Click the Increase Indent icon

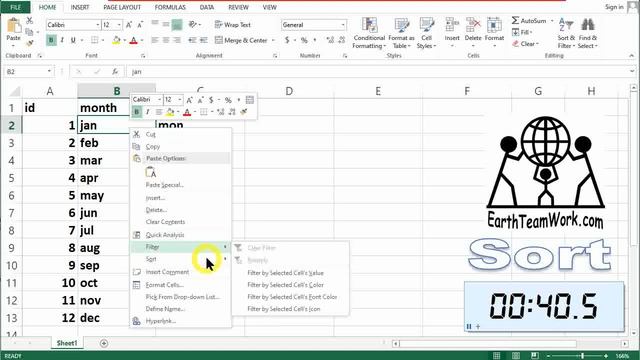point(203,40)
